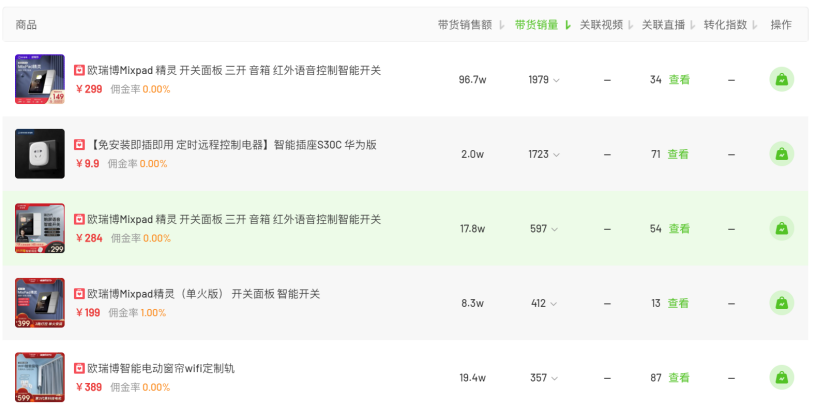This screenshot has width=816, height=413.
Task: Open 欧瑞博智能电动窗帘wifi定制轨 product title
Action: coord(161,368)
